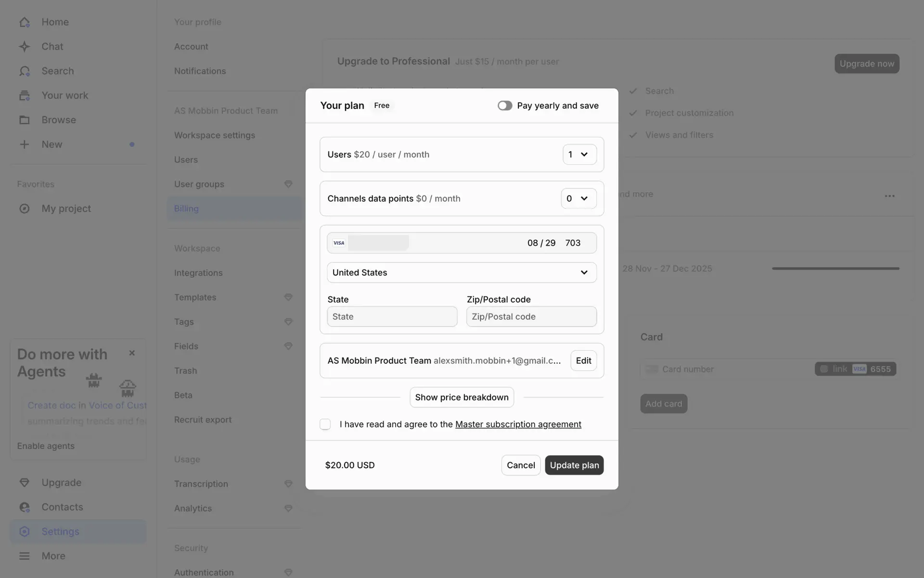Click the Home icon in sidebar
The width and height of the screenshot is (924, 578).
(x=25, y=22)
